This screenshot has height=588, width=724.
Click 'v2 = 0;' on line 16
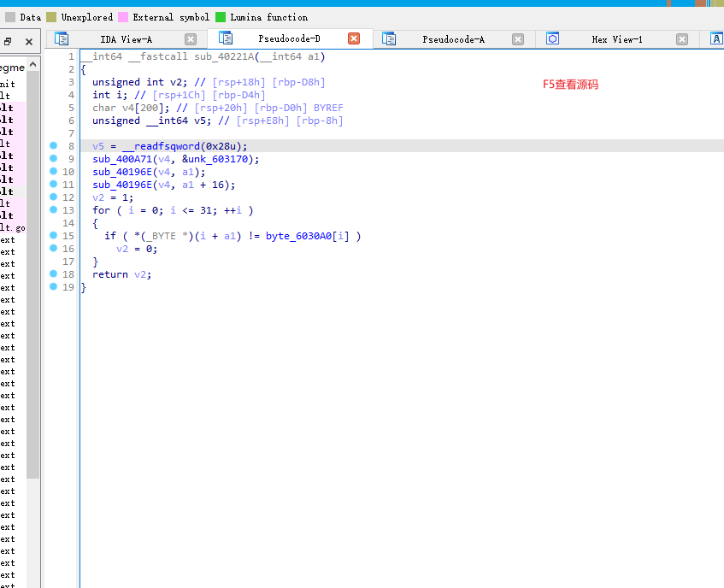[x=137, y=249]
